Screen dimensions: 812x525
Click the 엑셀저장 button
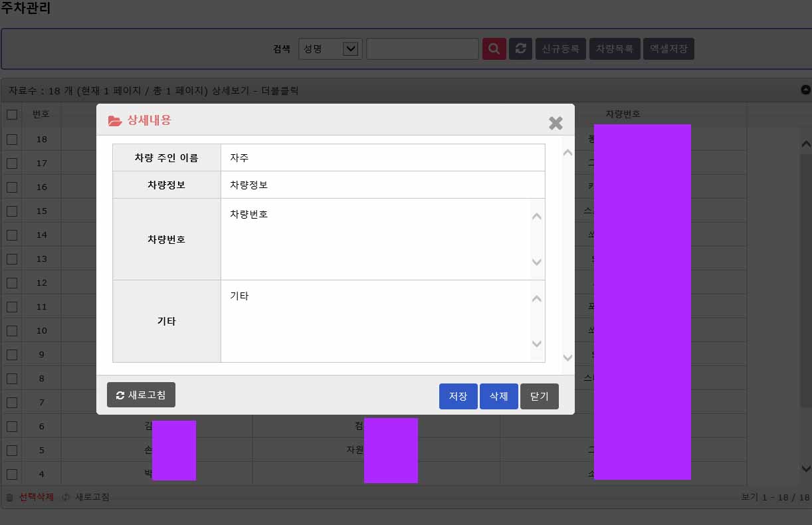coord(668,49)
